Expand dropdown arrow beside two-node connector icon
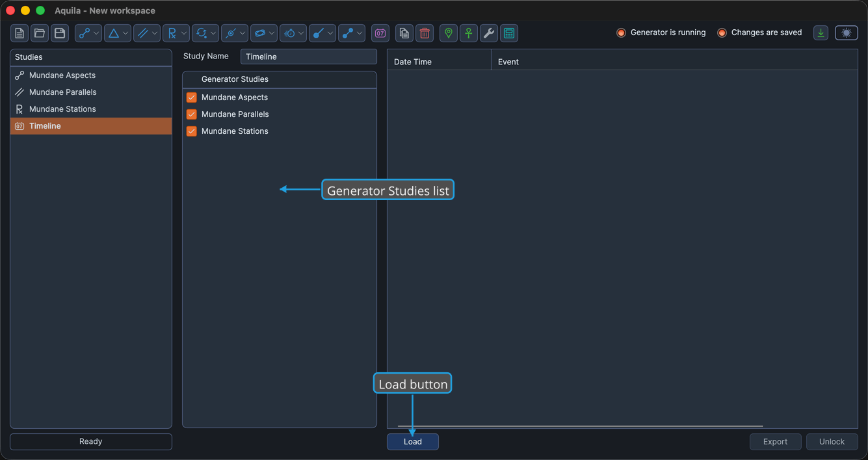This screenshot has height=460, width=868. click(x=360, y=33)
